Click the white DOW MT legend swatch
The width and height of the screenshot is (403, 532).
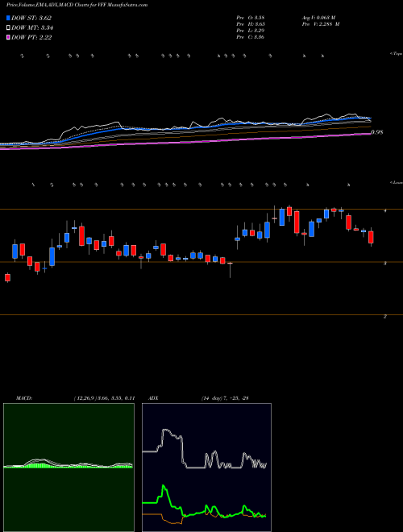point(8,28)
